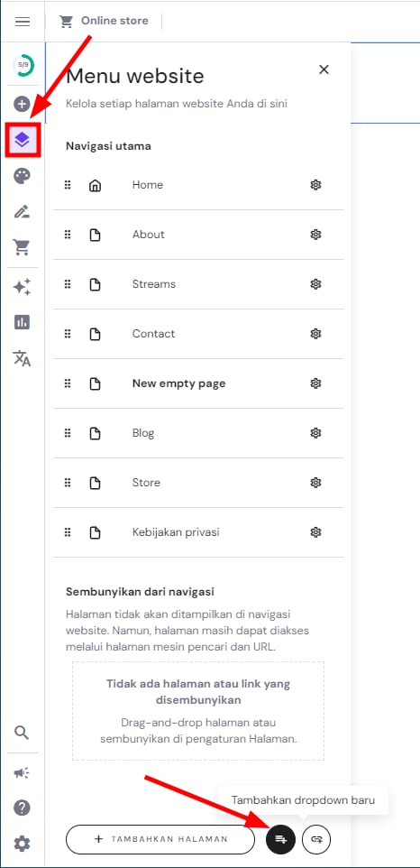Screen dimensions: 420x868
Task: Open the pages and navigation layers icon
Action: click(x=23, y=139)
